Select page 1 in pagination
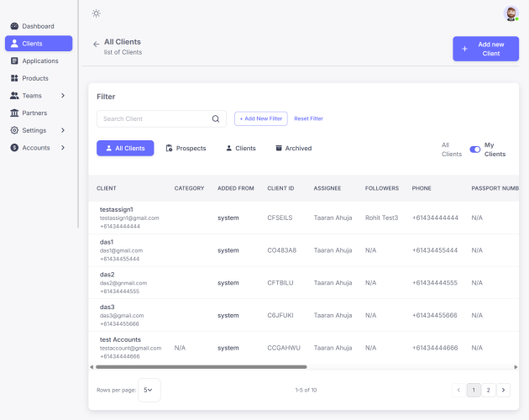 474,390
